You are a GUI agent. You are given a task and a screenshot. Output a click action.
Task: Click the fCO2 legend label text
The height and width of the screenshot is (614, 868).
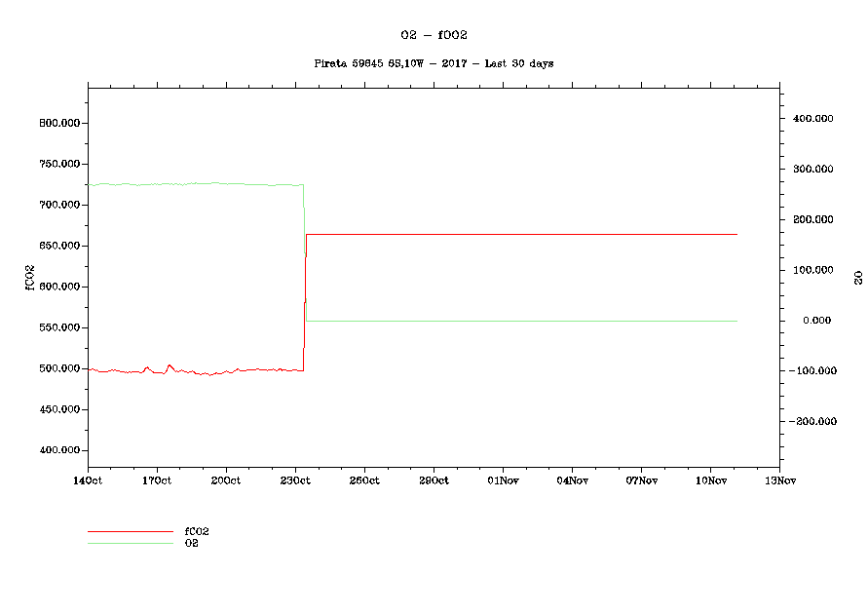pyautogui.click(x=197, y=532)
